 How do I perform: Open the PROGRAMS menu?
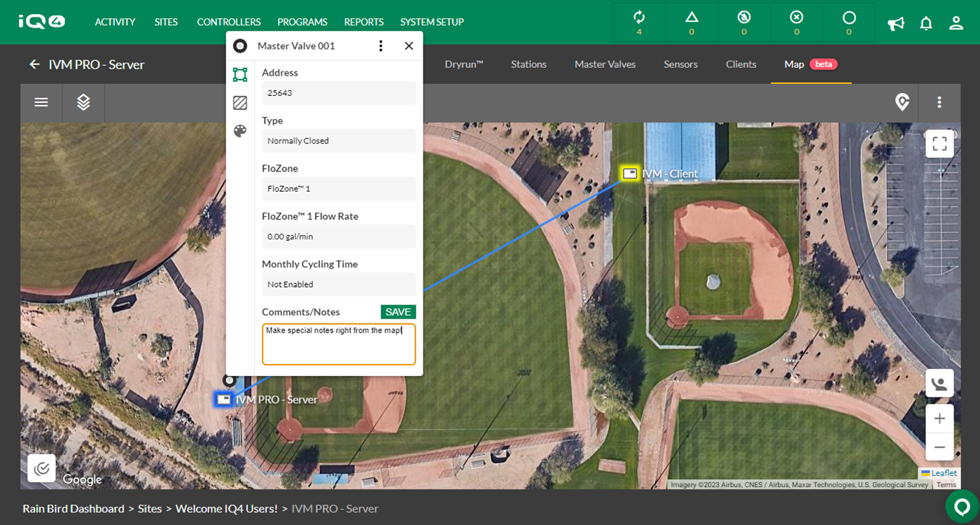click(x=302, y=22)
